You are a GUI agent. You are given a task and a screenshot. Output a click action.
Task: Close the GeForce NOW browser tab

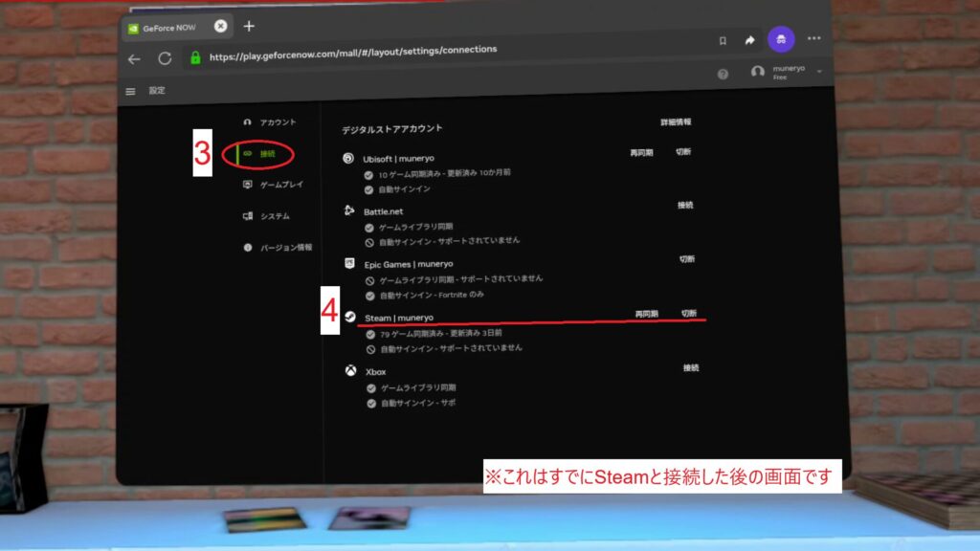[x=221, y=26]
